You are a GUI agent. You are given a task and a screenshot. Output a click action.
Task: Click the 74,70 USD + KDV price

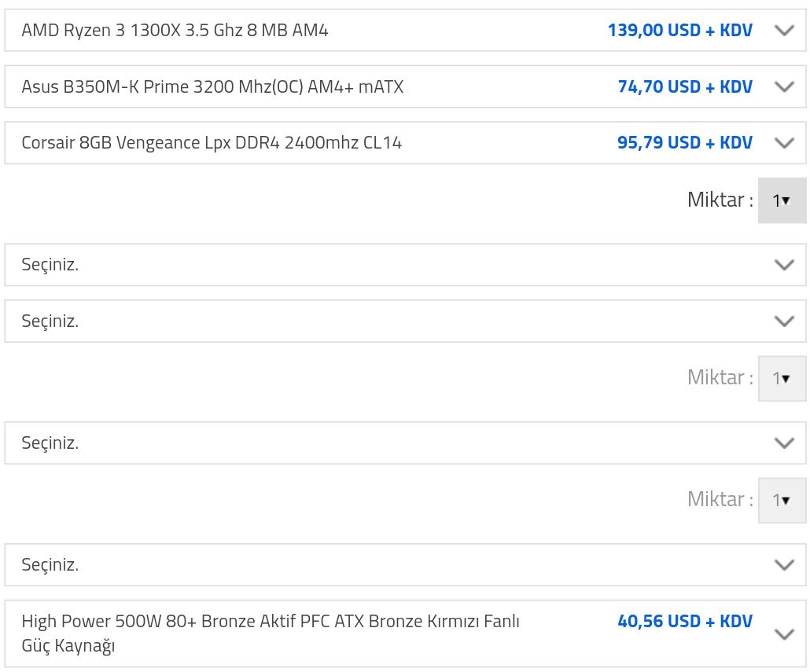click(x=684, y=86)
